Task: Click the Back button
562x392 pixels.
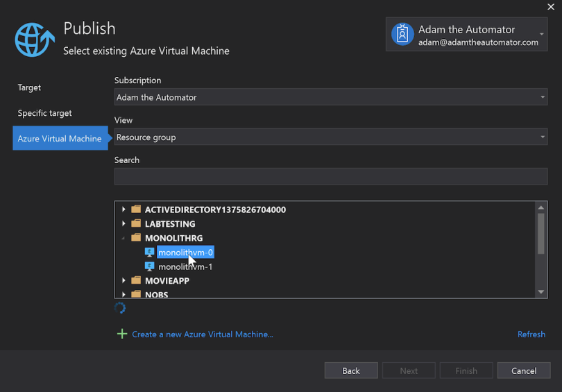Action: (x=351, y=370)
